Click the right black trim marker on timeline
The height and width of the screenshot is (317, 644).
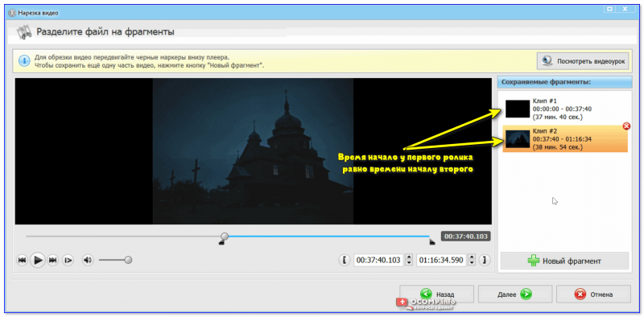[431, 242]
